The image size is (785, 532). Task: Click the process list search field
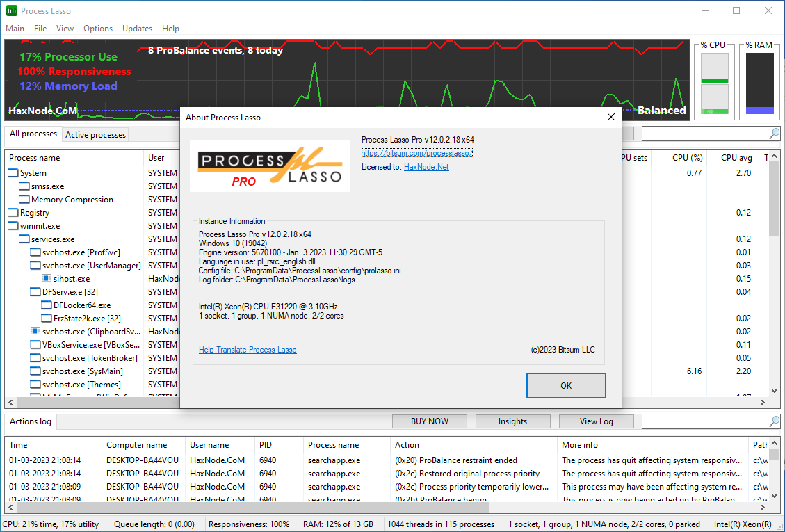tap(706, 134)
